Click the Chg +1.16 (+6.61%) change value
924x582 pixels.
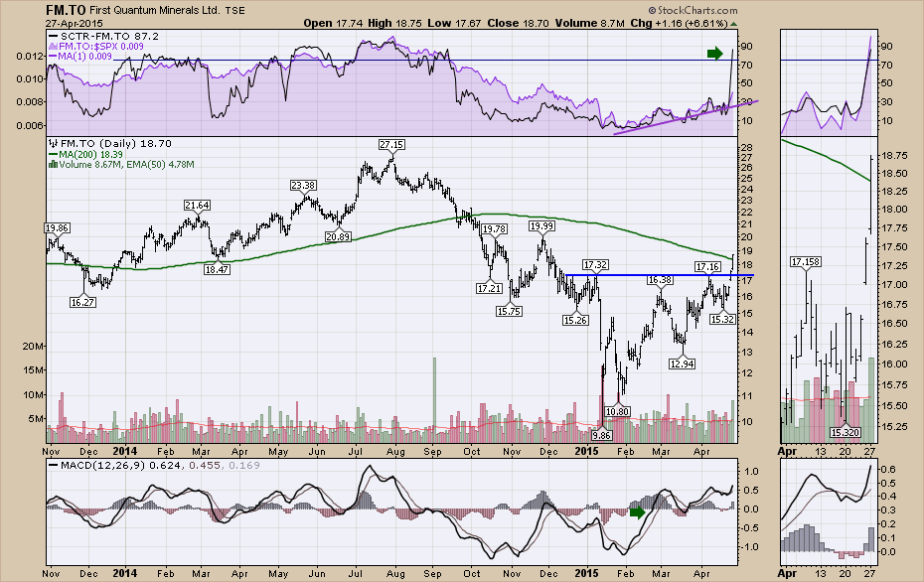click(679, 23)
